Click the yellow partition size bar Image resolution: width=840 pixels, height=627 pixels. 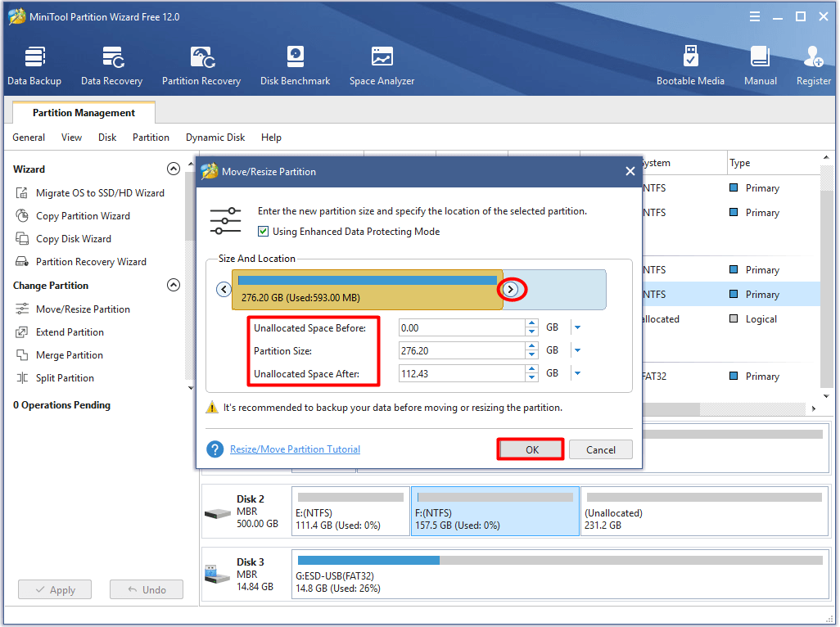pyautogui.click(x=367, y=290)
